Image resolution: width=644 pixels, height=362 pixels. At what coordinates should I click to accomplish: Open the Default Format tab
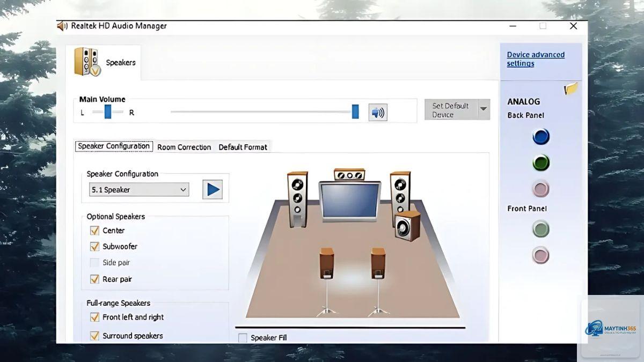coord(243,147)
